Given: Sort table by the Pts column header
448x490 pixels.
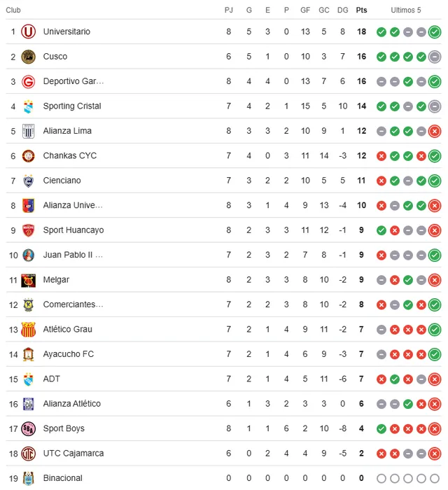Looking at the screenshot, I should click(361, 10).
